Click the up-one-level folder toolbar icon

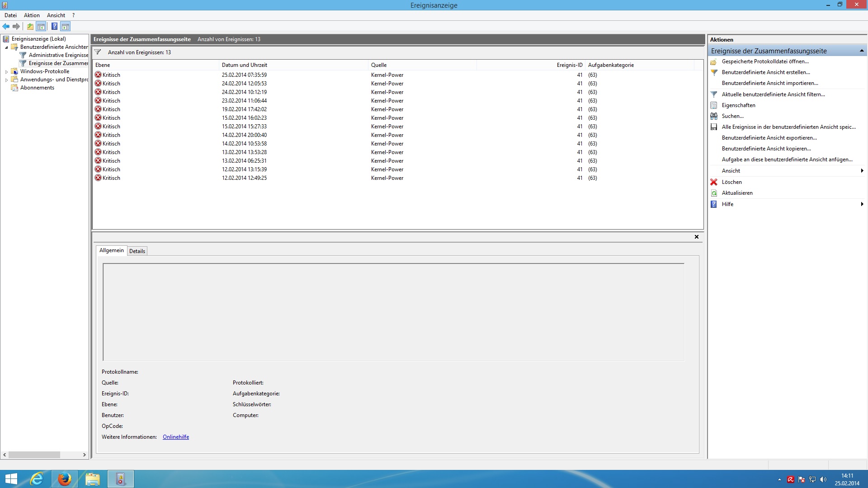[30, 27]
